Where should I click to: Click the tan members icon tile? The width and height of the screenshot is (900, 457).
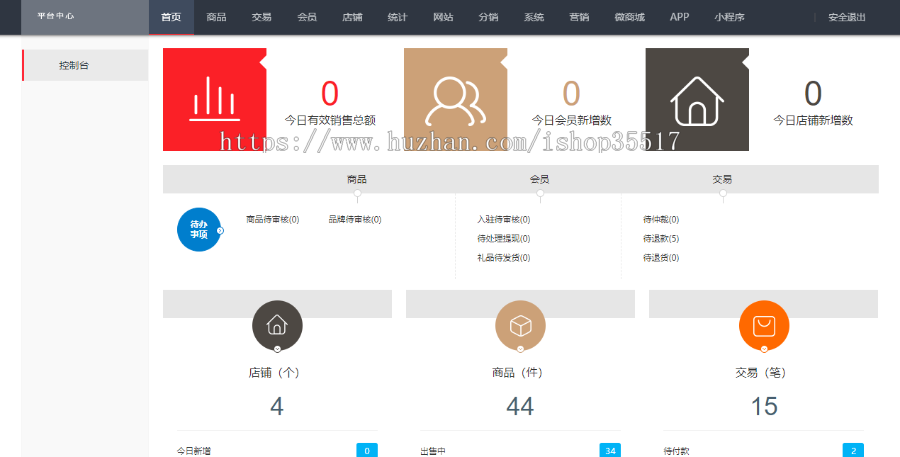(456, 99)
